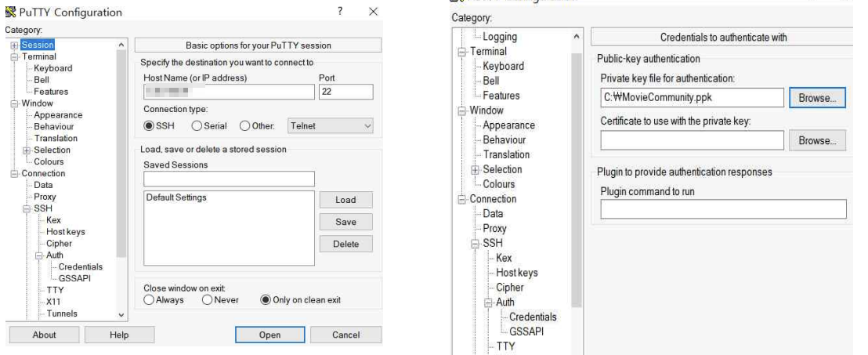Screen dimensions: 868x355
Task: Select Appearance in left window tree
Action: (x=58, y=114)
